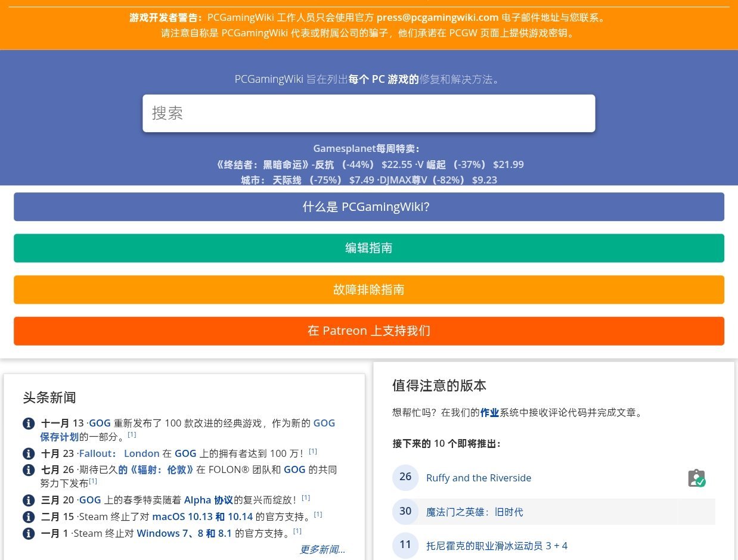This screenshot has height=560, width=738.
Task: Click the 值得注意的版本 heading
Action: tap(439, 385)
